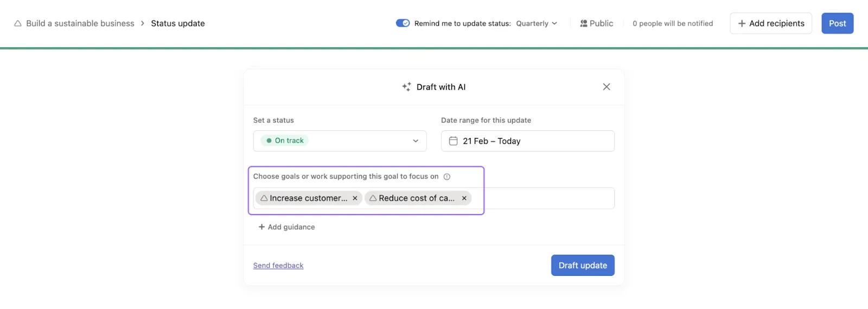Remove the 'Reduce cost of ca...' goal chip
The width and height of the screenshot is (868, 309).
(x=464, y=198)
